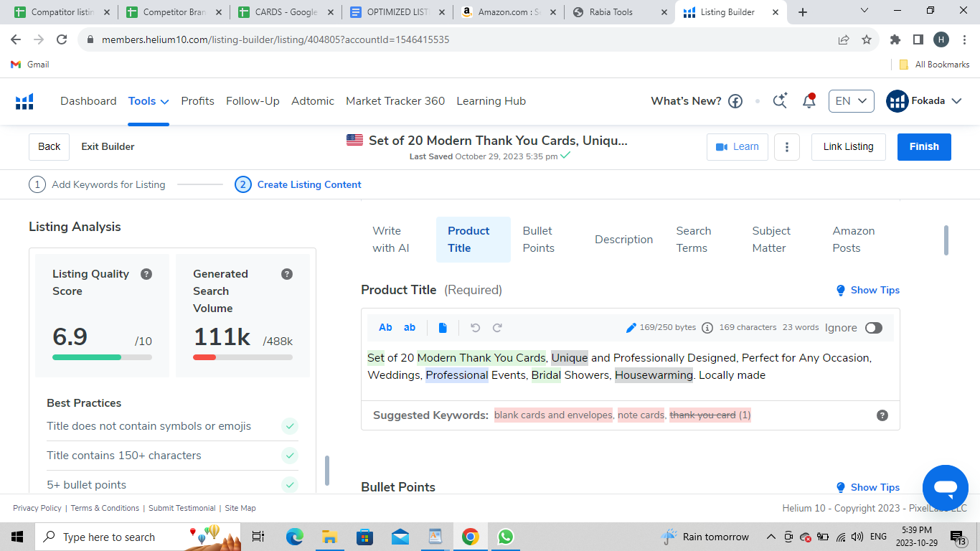Exit the builder via Exit Builder
The width and height of the screenshot is (980, 551).
pos(108,146)
